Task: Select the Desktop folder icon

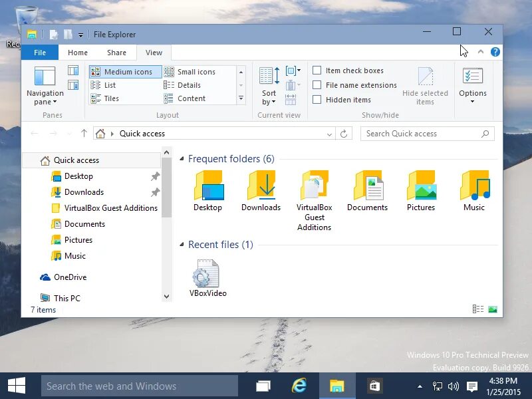Action: [x=208, y=191]
